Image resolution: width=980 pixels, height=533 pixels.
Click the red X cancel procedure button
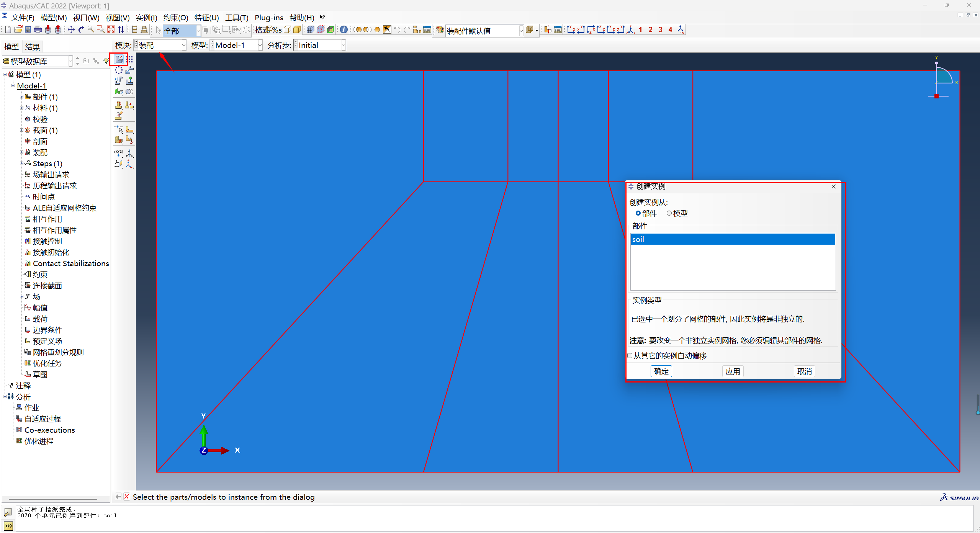pyautogui.click(x=127, y=497)
